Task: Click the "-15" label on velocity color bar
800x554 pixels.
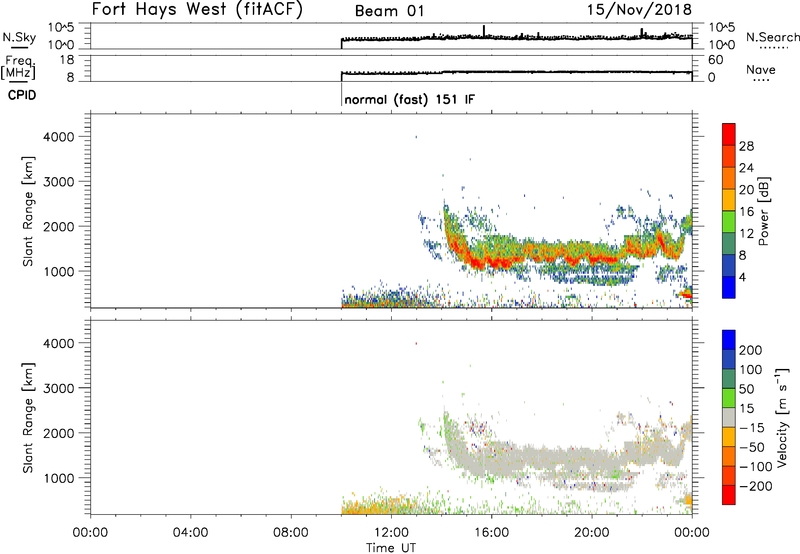Action: point(752,428)
